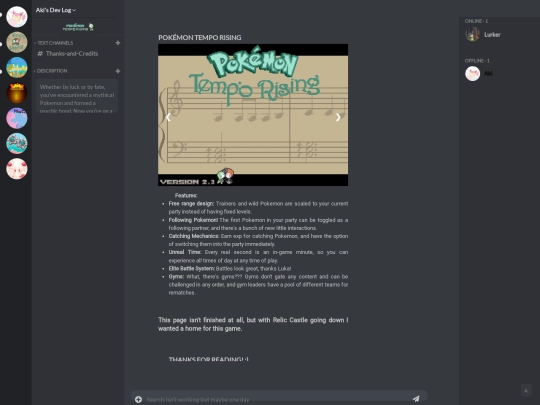Click the Lurker user avatar
The width and height of the screenshot is (540, 405).
click(472, 34)
